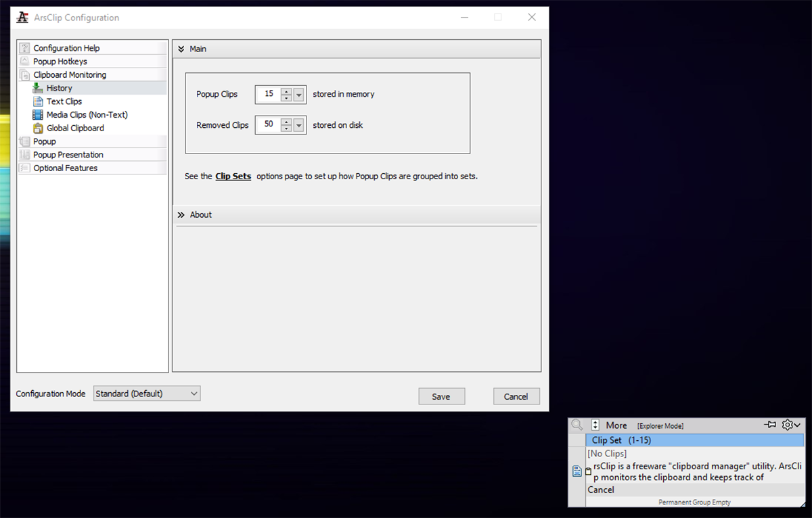Open popup settings with the gear icon

(x=786, y=425)
